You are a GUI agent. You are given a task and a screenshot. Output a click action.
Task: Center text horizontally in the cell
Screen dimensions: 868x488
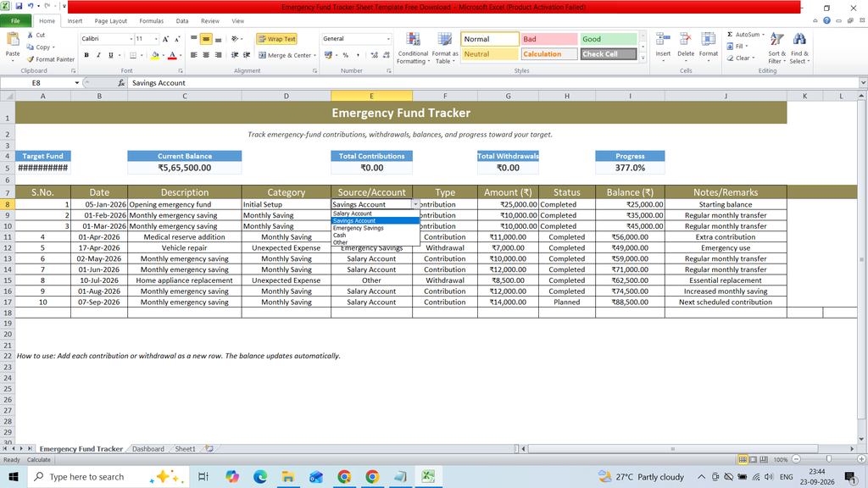(206, 55)
